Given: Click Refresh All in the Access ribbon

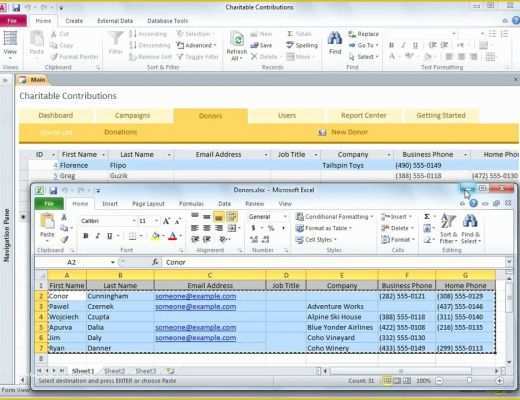Looking at the screenshot, I should click(237, 46).
